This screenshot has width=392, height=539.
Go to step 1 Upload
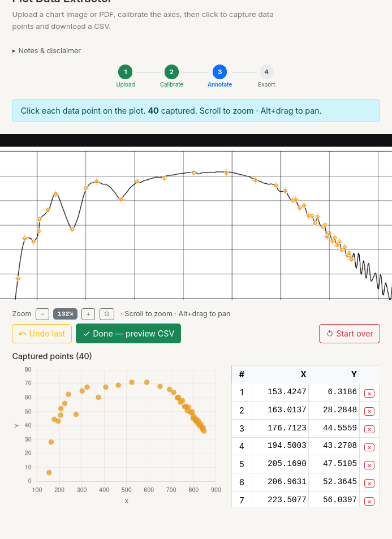[125, 72]
